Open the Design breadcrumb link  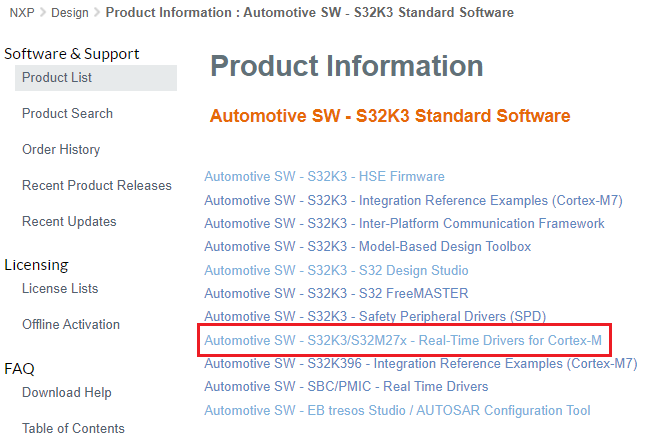70,13
